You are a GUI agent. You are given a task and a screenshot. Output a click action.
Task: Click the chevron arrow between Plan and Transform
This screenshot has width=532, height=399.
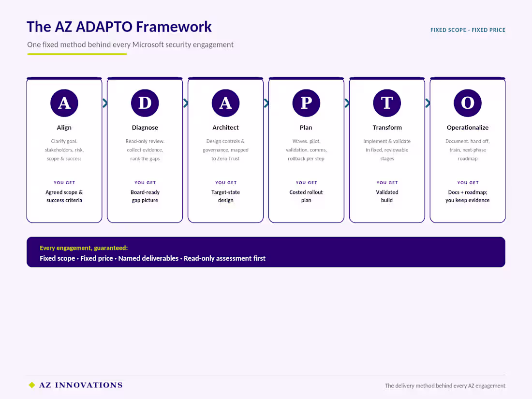(347, 103)
